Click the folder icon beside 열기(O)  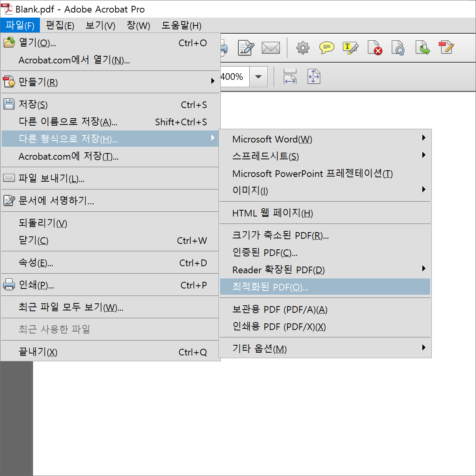pyautogui.click(x=9, y=42)
